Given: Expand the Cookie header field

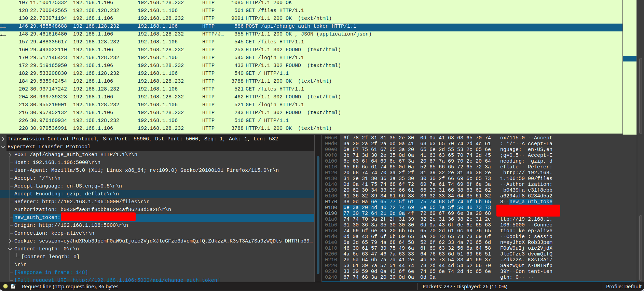Looking at the screenshot, I should (x=10, y=241).
